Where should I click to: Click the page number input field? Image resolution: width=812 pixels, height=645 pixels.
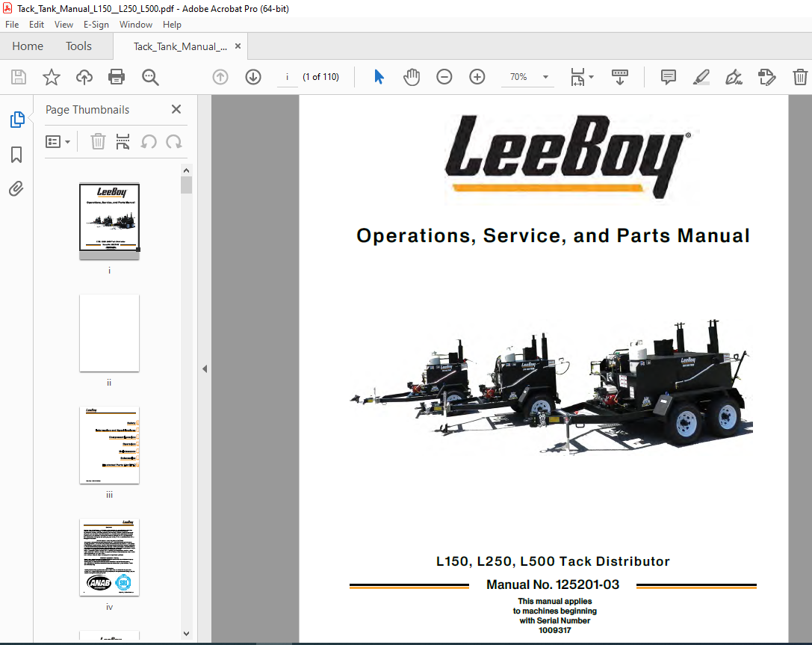coord(288,77)
